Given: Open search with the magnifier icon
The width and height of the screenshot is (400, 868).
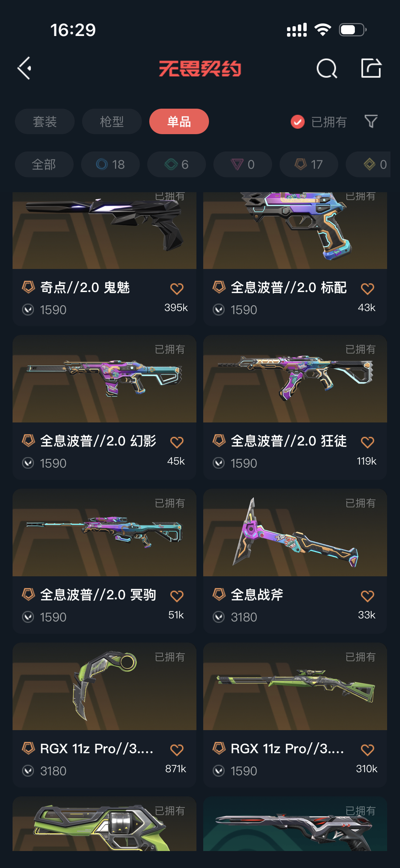Looking at the screenshot, I should pos(327,68).
